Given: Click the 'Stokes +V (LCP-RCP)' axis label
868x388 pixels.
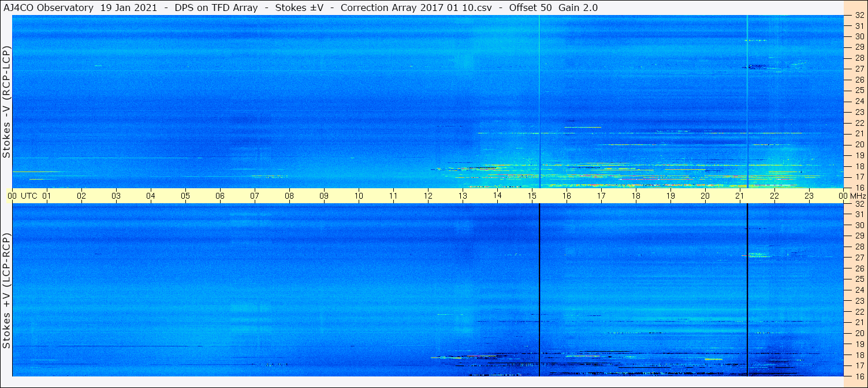Looking at the screenshot, I should (x=6, y=291).
